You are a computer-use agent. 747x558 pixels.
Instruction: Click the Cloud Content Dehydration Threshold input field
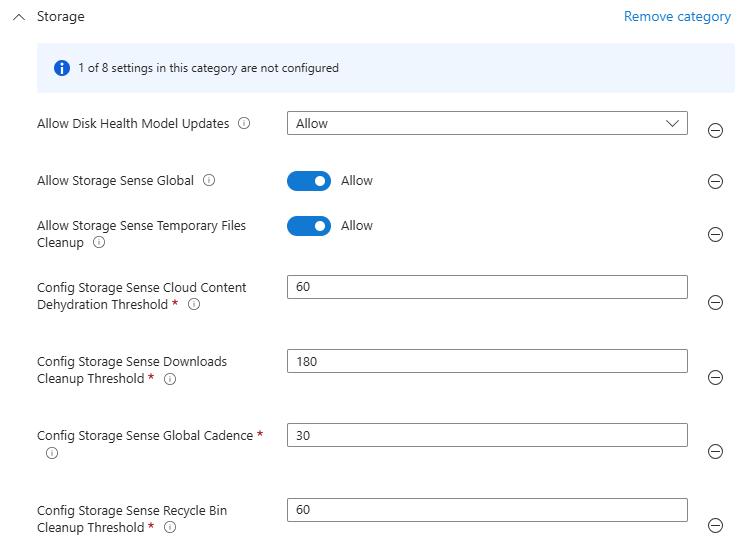point(487,287)
